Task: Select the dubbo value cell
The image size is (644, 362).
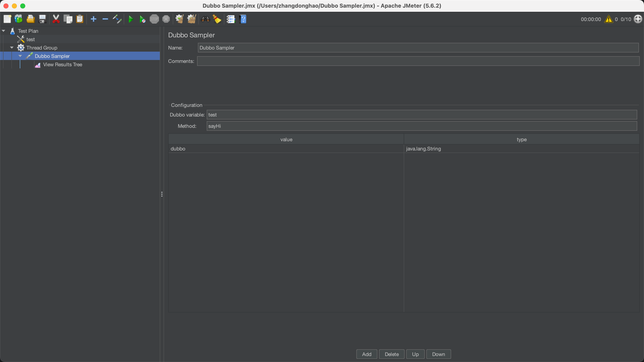Action: pos(286,149)
